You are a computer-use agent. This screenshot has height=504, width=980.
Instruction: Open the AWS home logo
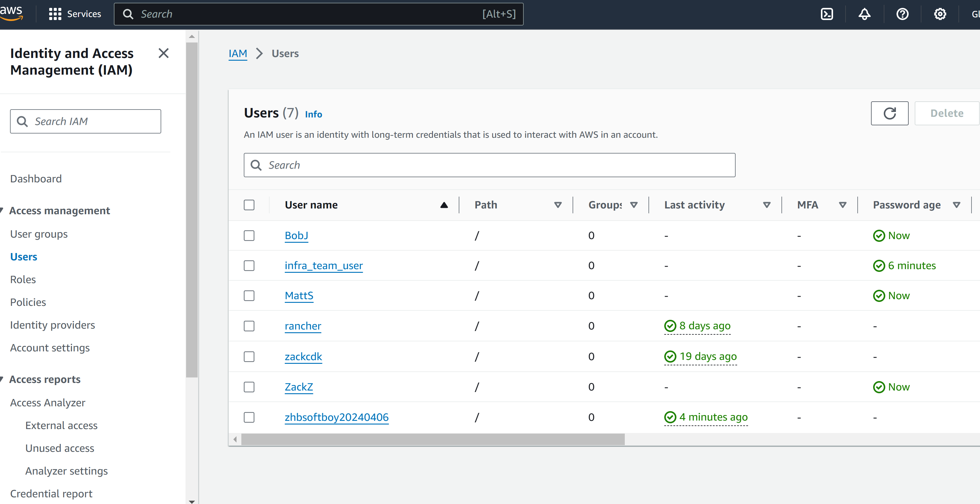click(12, 13)
